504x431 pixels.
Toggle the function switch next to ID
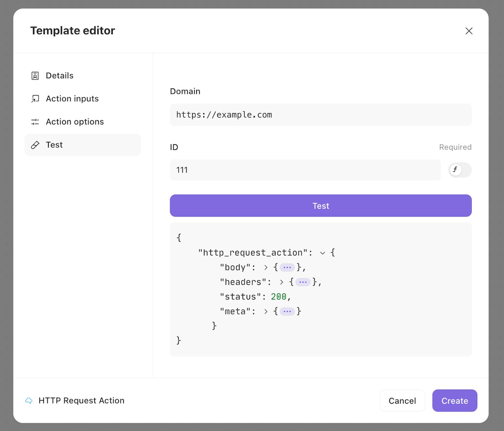(x=460, y=170)
